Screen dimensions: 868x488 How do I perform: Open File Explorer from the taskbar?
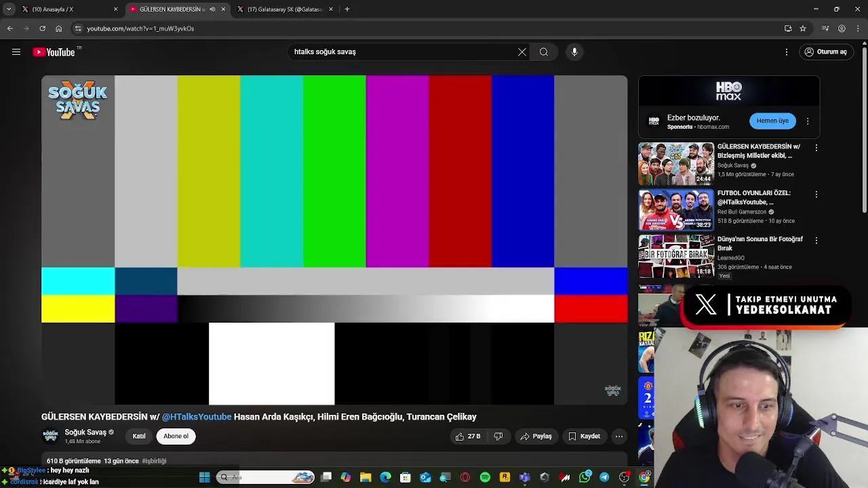coord(366,477)
